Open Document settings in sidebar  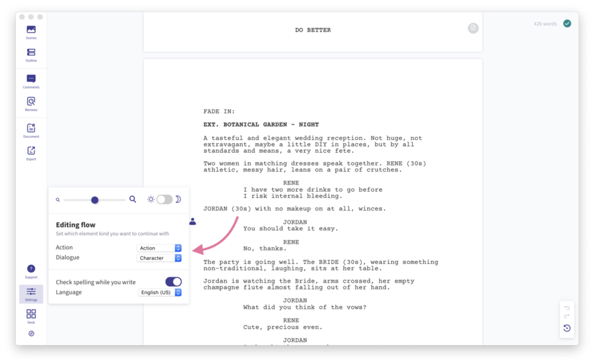coord(31,131)
